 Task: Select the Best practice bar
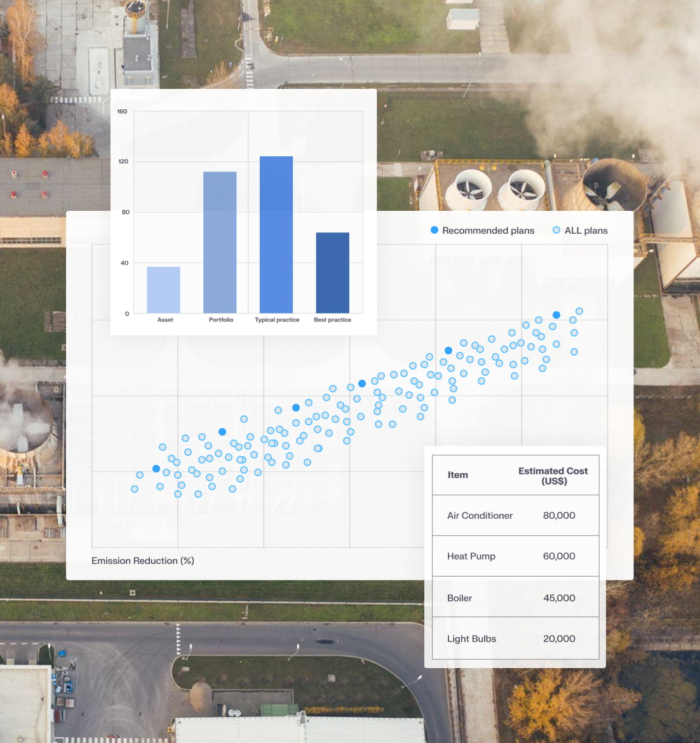point(332,272)
